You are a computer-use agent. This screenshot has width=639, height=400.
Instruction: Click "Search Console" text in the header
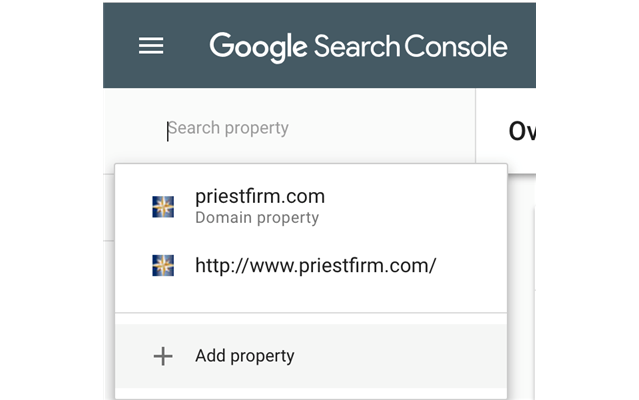[x=410, y=46]
